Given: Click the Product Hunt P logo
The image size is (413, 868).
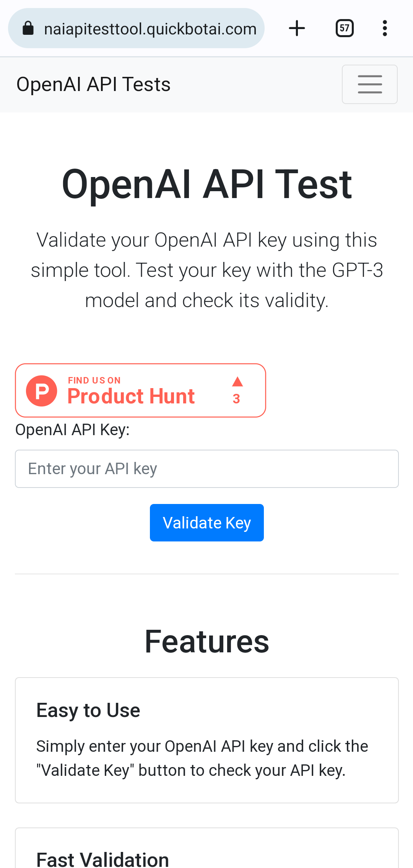Looking at the screenshot, I should 42,391.
